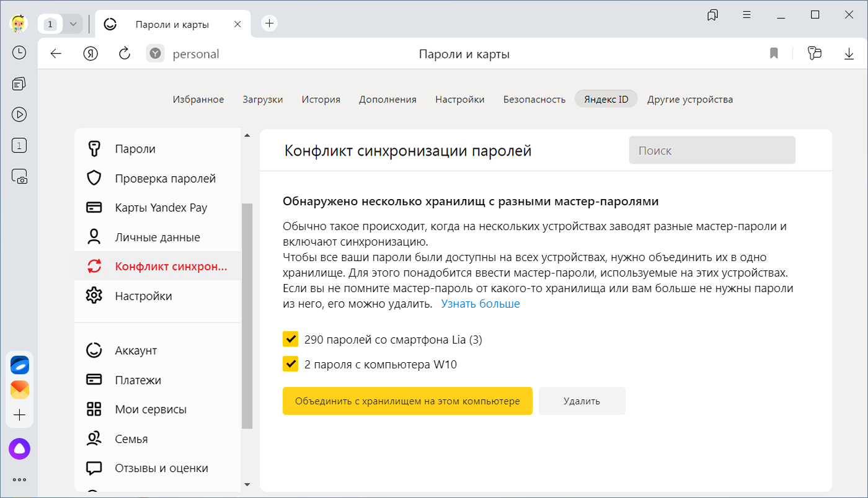Switch to 'Безопасность' tab
The width and height of the screenshot is (868, 498).
pyautogui.click(x=534, y=99)
